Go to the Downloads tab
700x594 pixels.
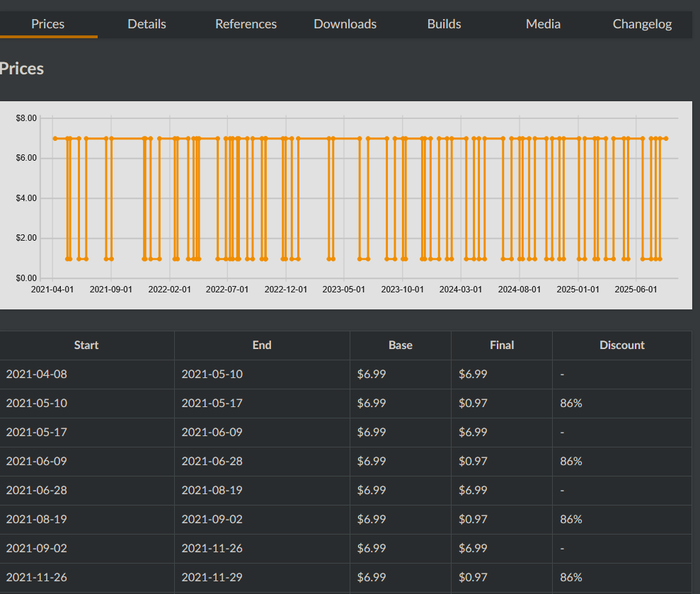[x=345, y=24]
